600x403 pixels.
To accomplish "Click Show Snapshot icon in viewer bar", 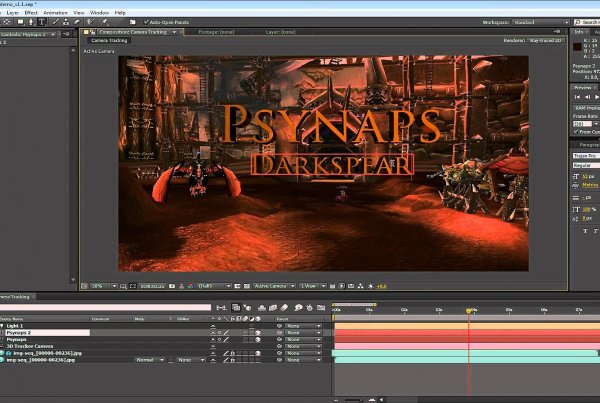I will 181,286.
